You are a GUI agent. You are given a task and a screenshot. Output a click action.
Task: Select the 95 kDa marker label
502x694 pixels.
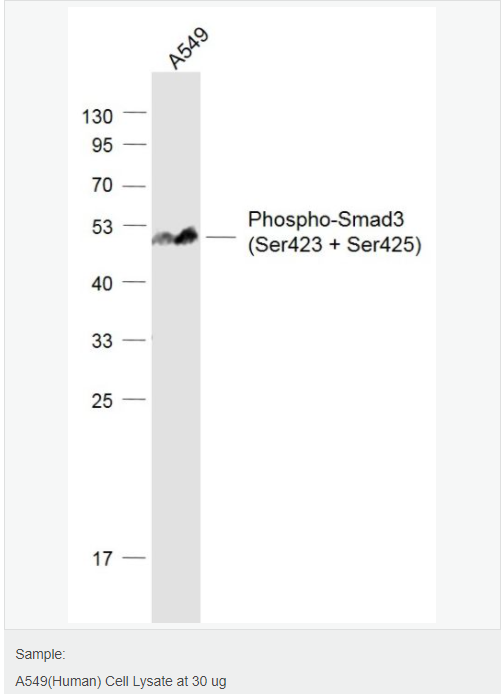click(x=102, y=146)
